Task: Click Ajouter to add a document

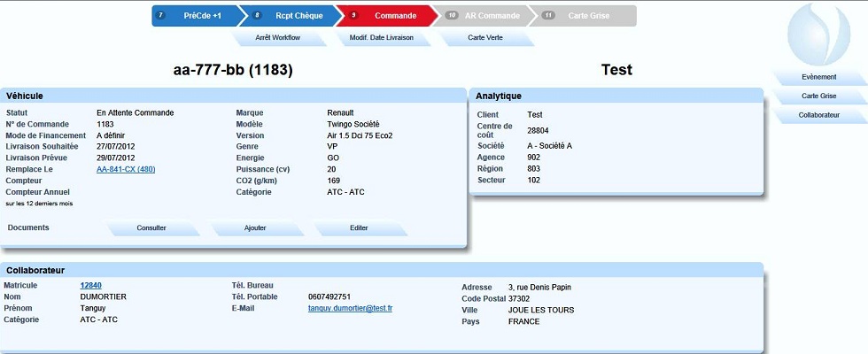Action: (x=255, y=228)
